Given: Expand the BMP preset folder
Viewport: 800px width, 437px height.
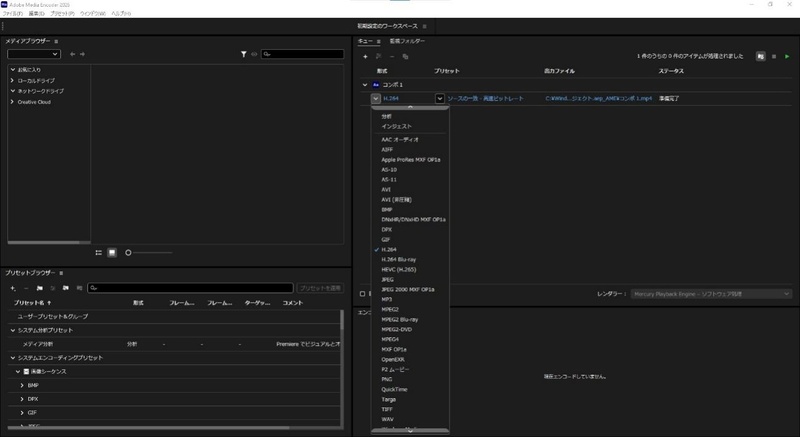Looking at the screenshot, I should pyautogui.click(x=22, y=385).
